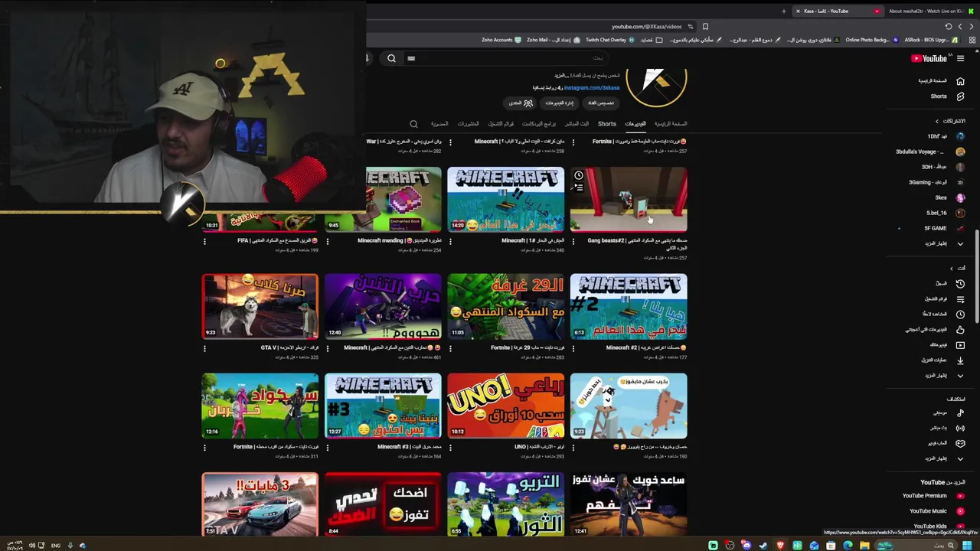Screen dimensions: 980x551
Task: Search within channel using the tab-bar magnifier
Action: tap(413, 124)
